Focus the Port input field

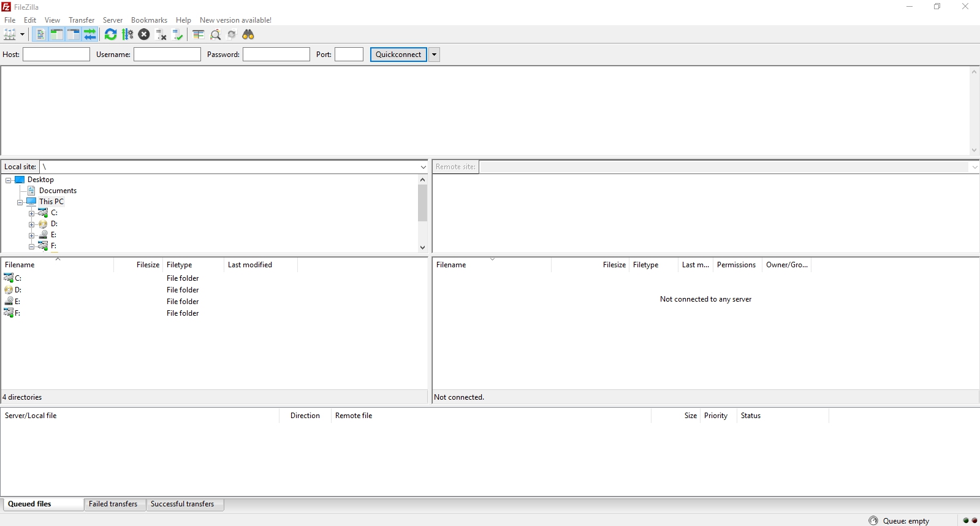pos(349,55)
